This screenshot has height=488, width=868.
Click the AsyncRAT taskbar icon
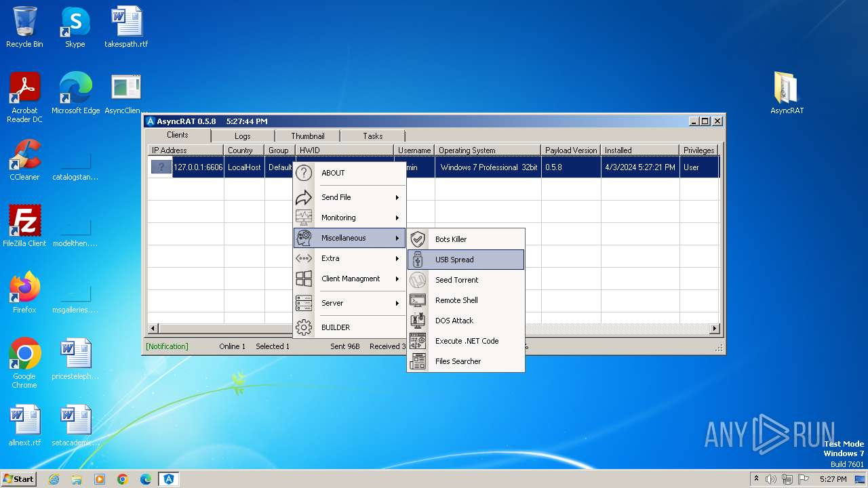click(169, 479)
